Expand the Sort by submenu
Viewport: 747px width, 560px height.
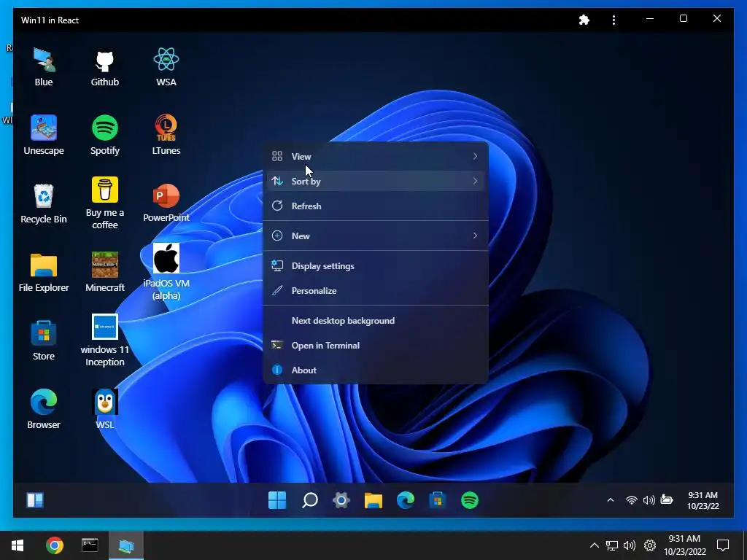376,181
